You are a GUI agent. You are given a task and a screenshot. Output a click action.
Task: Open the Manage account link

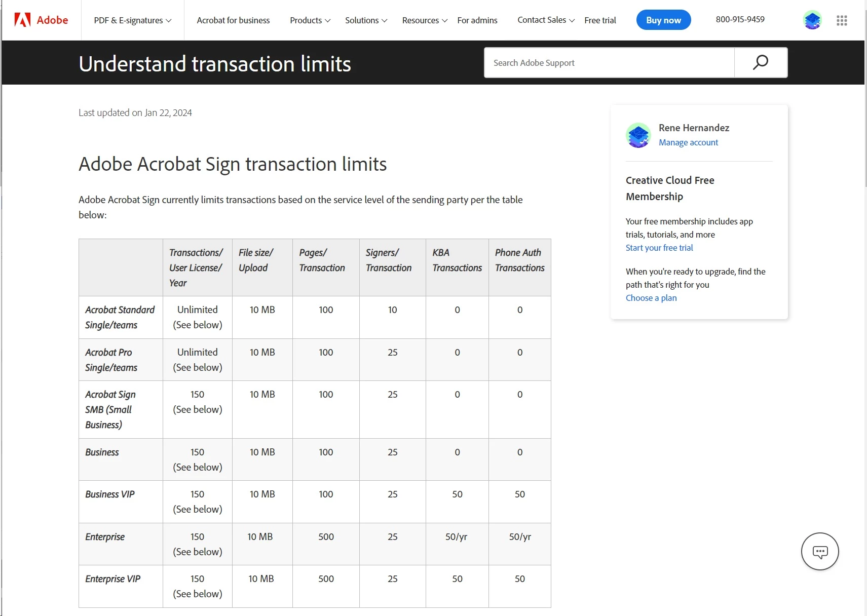click(x=688, y=142)
